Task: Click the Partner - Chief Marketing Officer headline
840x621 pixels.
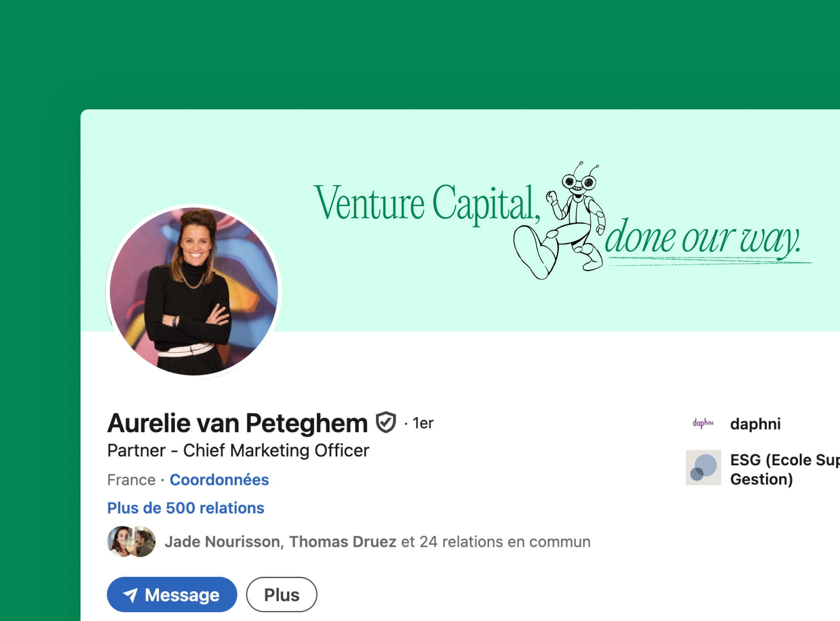Action: point(238,450)
